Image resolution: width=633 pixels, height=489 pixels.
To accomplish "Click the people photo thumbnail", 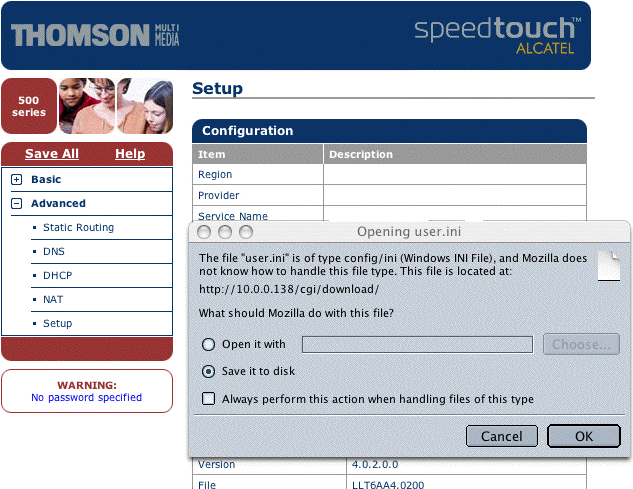I will [116, 106].
